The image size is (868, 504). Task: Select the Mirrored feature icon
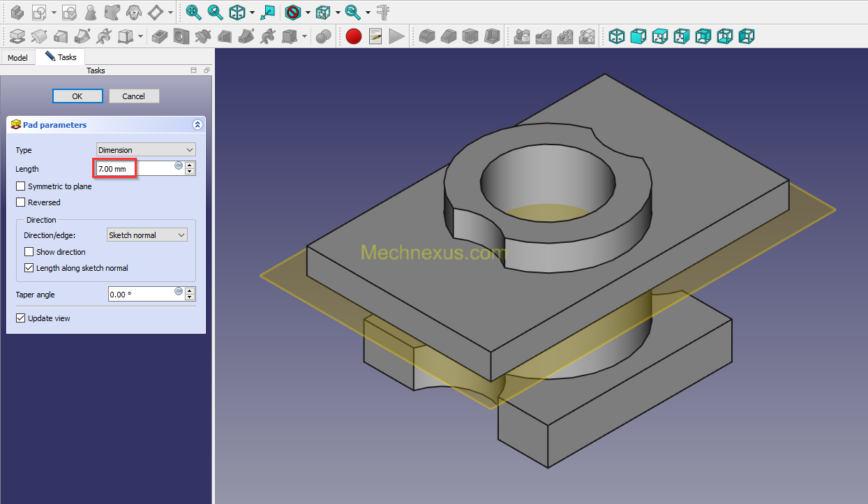tap(521, 36)
